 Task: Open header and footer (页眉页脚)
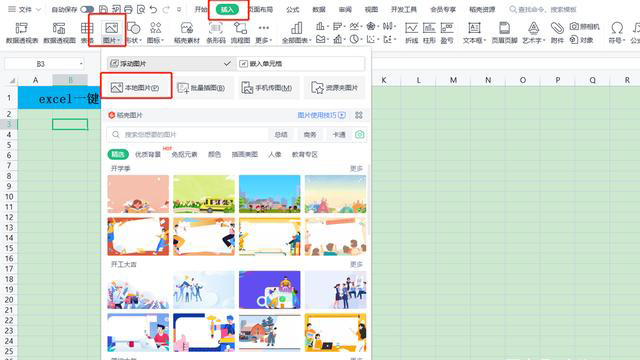point(504,33)
